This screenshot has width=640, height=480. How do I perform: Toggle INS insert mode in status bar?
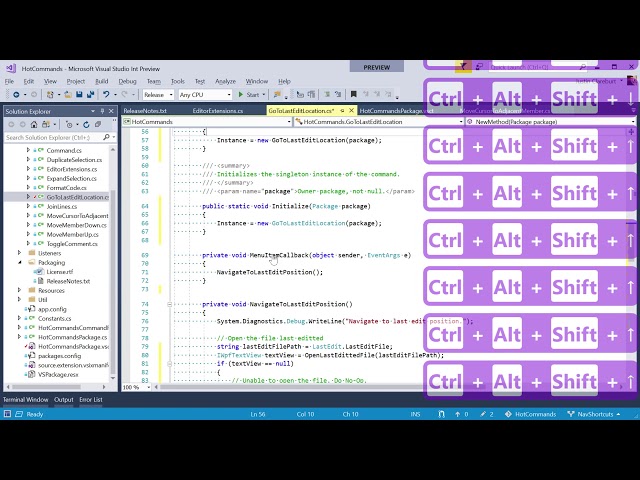click(x=416, y=414)
